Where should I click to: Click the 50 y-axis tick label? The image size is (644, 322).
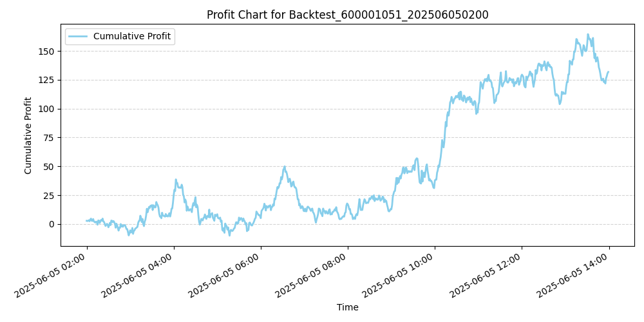[x=51, y=166]
